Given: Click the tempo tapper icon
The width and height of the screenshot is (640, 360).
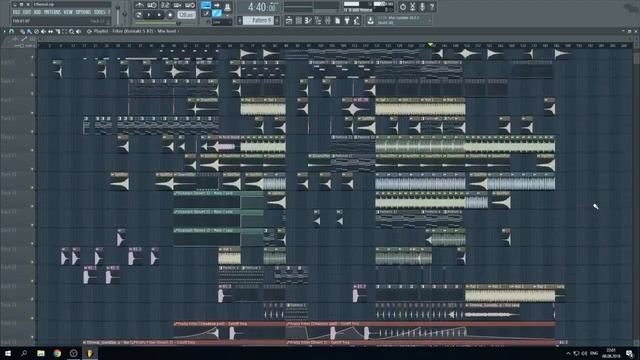Looking at the screenshot, I should (x=357, y=20).
